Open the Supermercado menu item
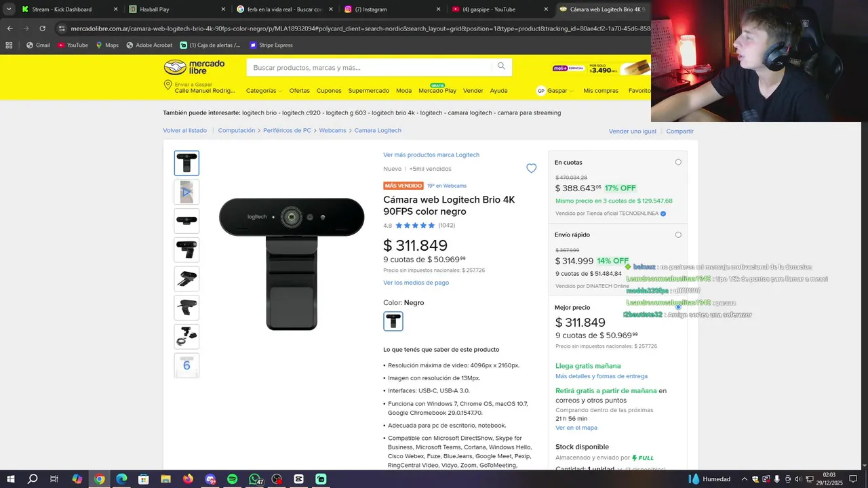The image size is (868, 488). 369,91
